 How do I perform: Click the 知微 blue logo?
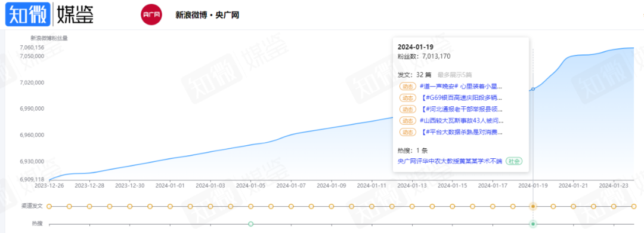coord(28,14)
